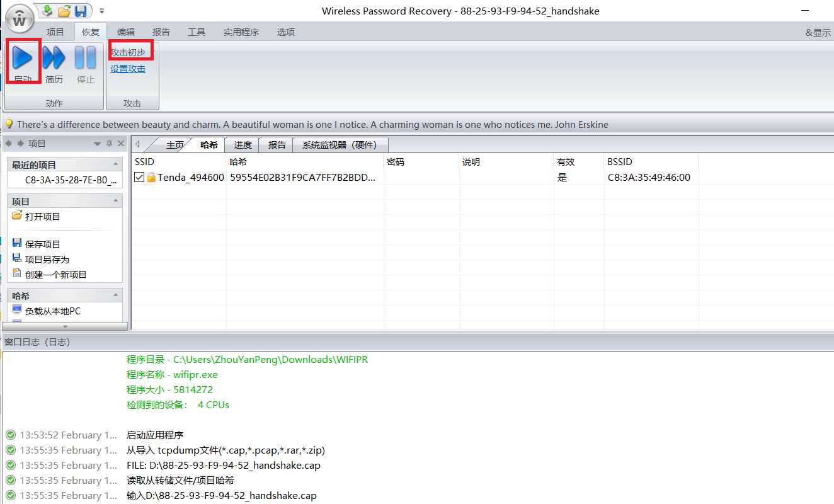
Task: Click the tab scroll left arrow before 主页
Action: tap(137, 144)
